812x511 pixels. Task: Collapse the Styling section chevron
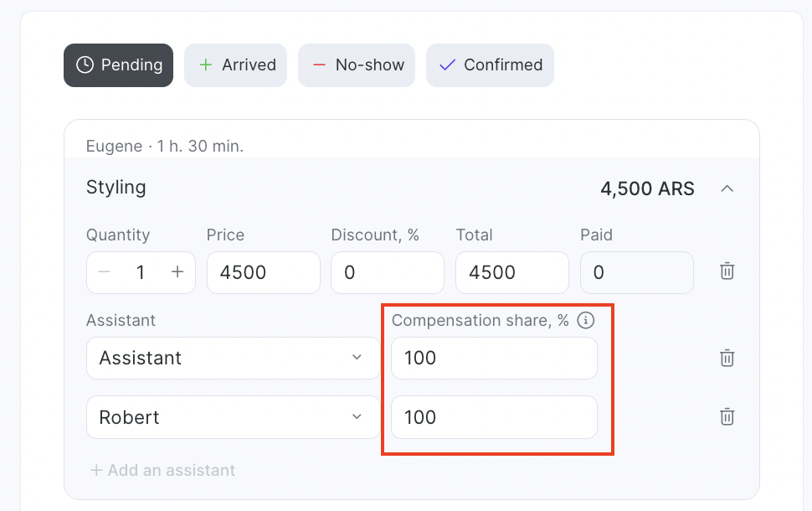click(727, 188)
